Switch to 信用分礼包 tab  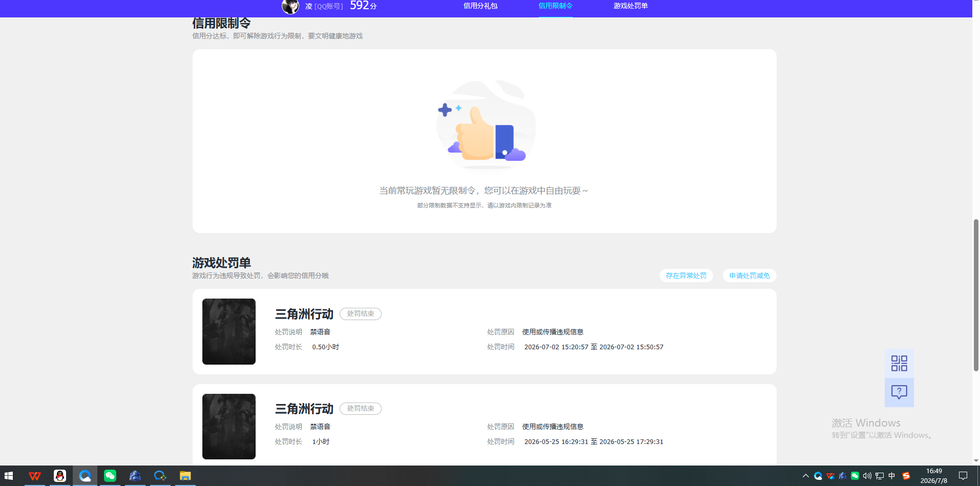click(481, 6)
